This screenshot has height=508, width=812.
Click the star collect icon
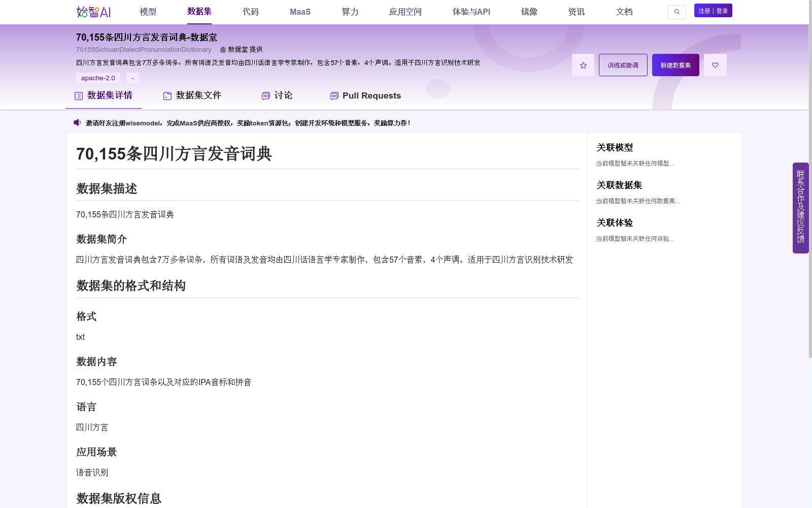tap(583, 65)
